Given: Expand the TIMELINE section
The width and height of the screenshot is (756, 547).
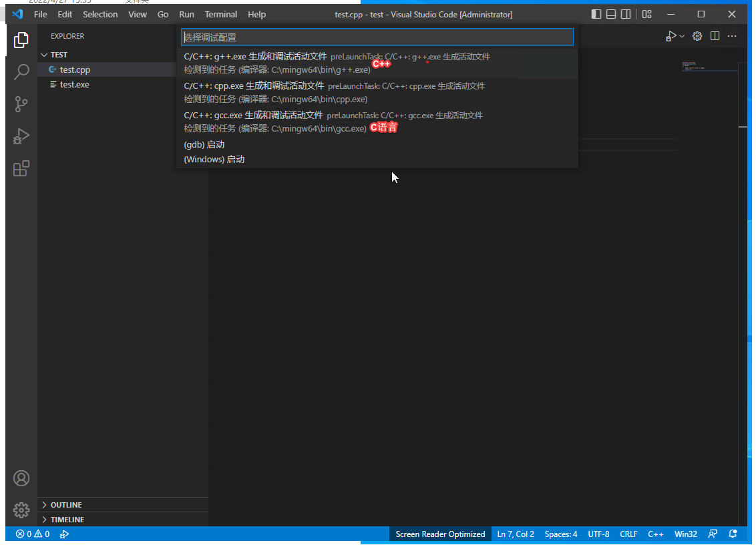Looking at the screenshot, I should tap(67, 520).
